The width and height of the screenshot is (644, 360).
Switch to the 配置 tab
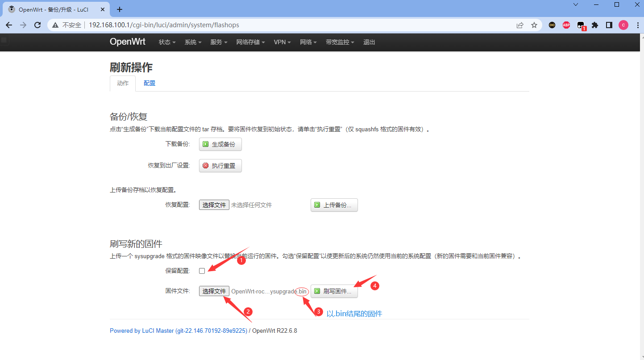pos(150,83)
